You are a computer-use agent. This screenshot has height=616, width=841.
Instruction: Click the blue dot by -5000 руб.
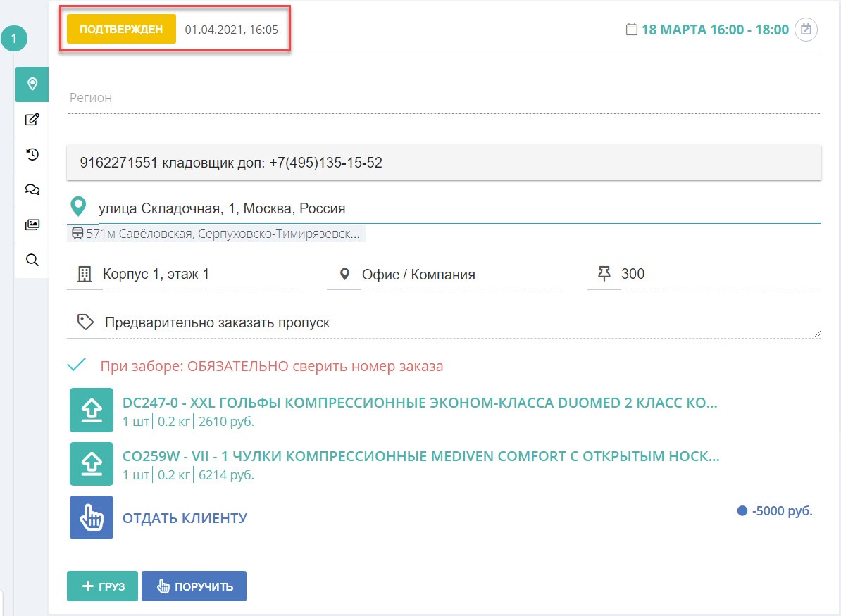pyautogui.click(x=742, y=510)
